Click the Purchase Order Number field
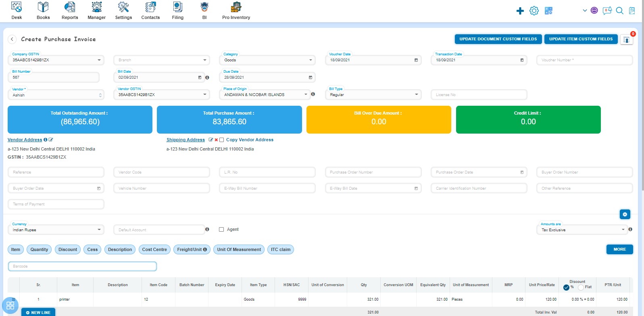 point(373,172)
